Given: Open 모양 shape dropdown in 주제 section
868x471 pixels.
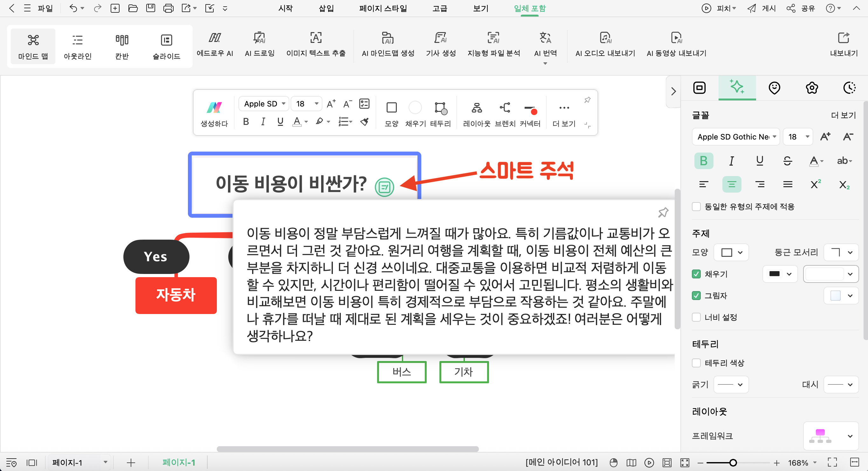Looking at the screenshot, I should [732, 252].
